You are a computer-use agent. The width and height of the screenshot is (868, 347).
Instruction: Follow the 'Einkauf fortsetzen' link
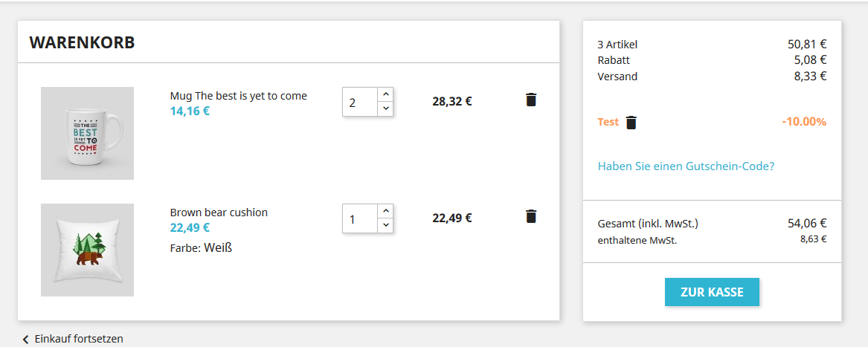pos(79,340)
